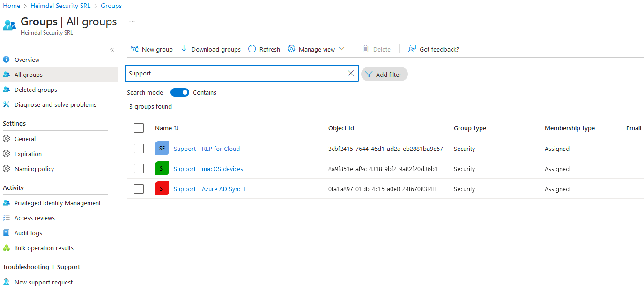The width and height of the screenshot is (644, 291).
Task: Click the Membership type column header
Action: [x=570, y=128]
